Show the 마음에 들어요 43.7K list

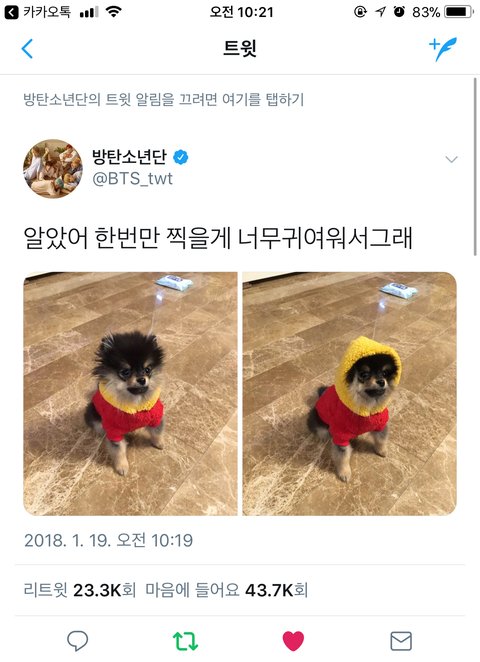(x=226, y=590)
